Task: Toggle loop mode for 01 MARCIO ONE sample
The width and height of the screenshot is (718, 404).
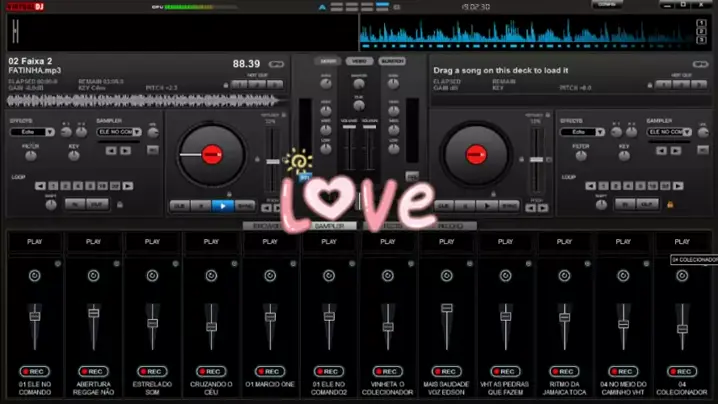Action: pos(270,276)
